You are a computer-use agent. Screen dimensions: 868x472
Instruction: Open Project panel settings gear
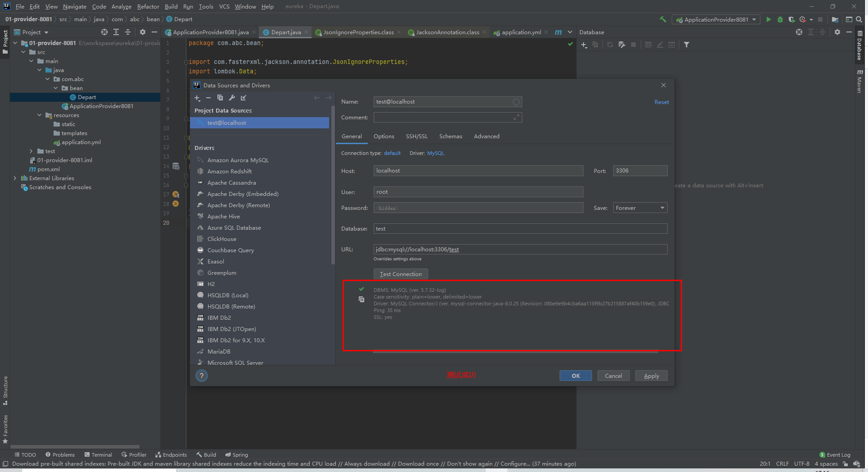point(143,32)
